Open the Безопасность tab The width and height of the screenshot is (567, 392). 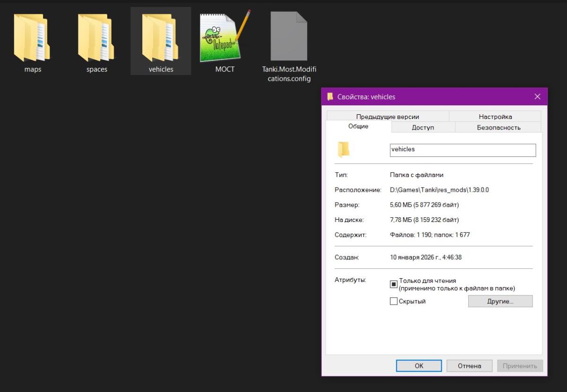[x=498, y=128]
